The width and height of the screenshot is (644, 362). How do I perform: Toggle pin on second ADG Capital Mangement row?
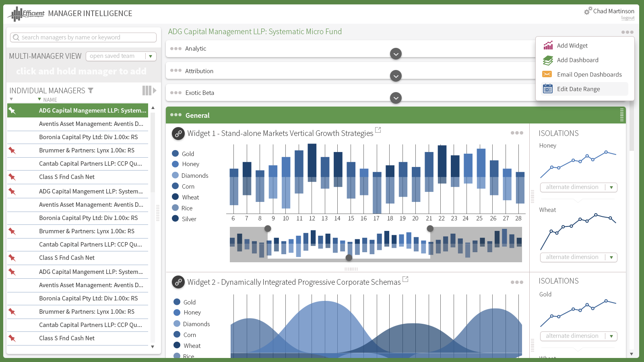point(12,191)
